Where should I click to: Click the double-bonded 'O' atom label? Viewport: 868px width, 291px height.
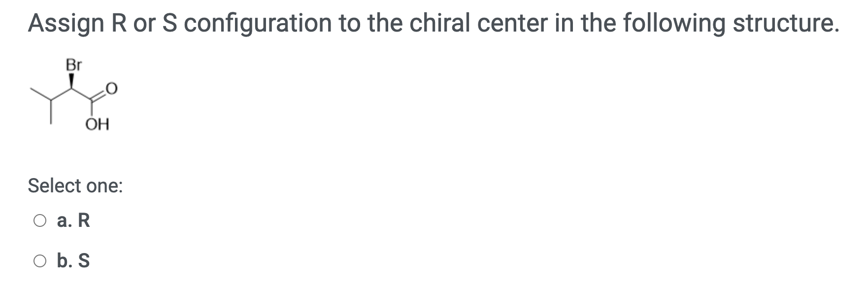tap(111, 89)
